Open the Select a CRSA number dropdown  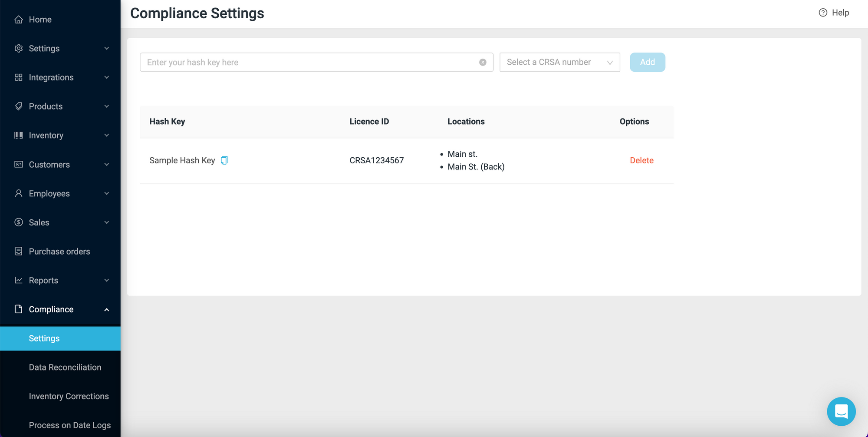point(559,63)
